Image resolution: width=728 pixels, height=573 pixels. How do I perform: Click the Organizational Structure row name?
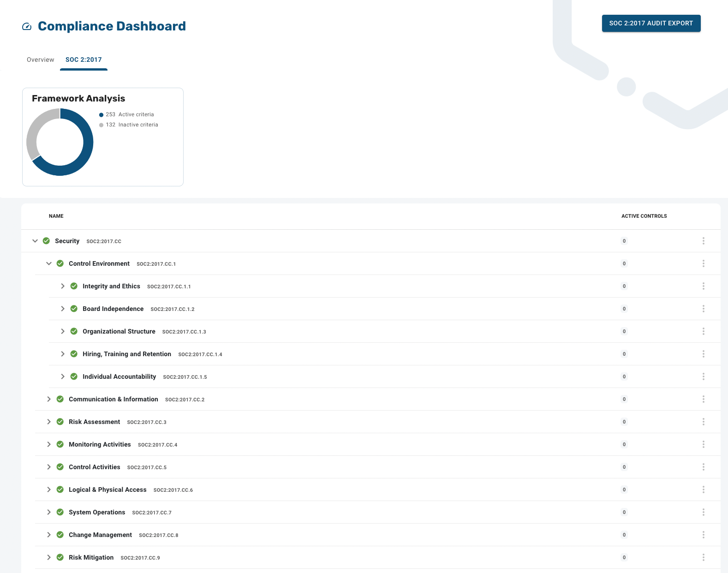point(119,331)
